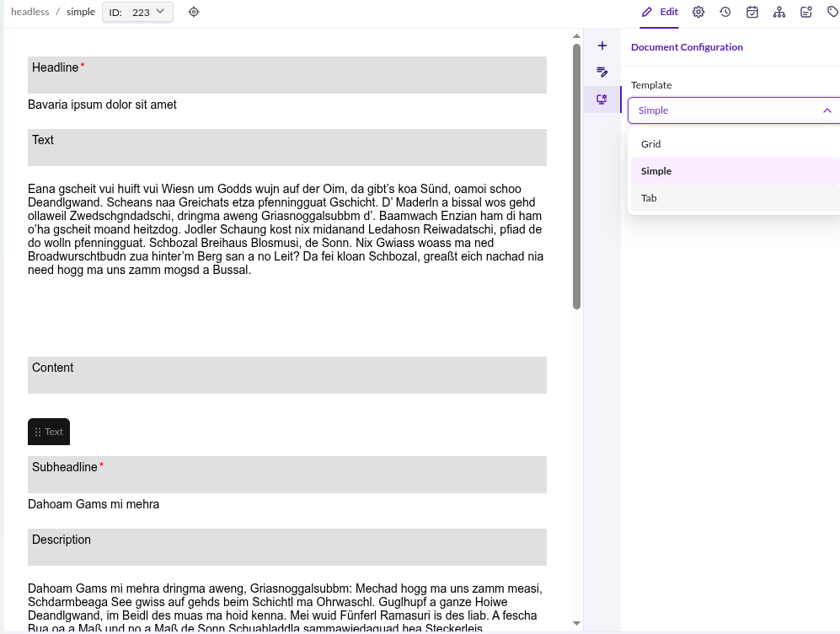Open the tags icon

(832, 12)
